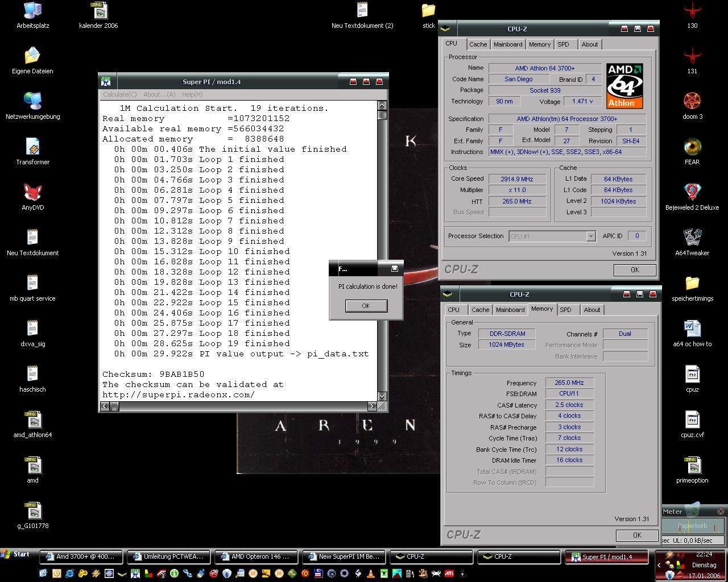728x582 pixels.
Task: Click Super PI horizontal scrollbar right arrow
Action: (372, 406)
